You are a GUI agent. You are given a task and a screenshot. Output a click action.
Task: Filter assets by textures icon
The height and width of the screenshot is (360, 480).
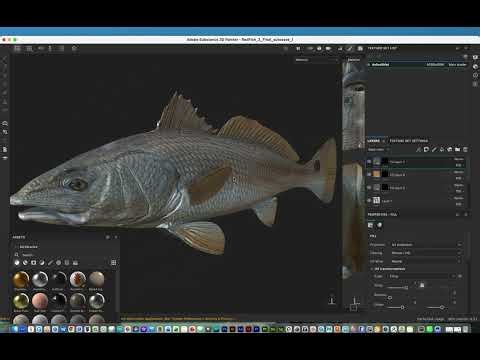click(x=67, y=263)
